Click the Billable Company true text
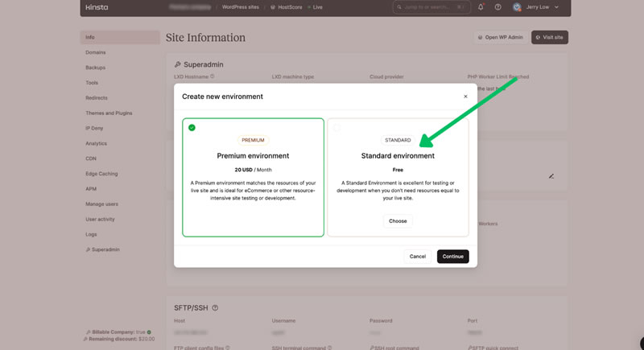The width and height of the screenshot is (644, 350). pyautogui.click(x=118, y=332)
